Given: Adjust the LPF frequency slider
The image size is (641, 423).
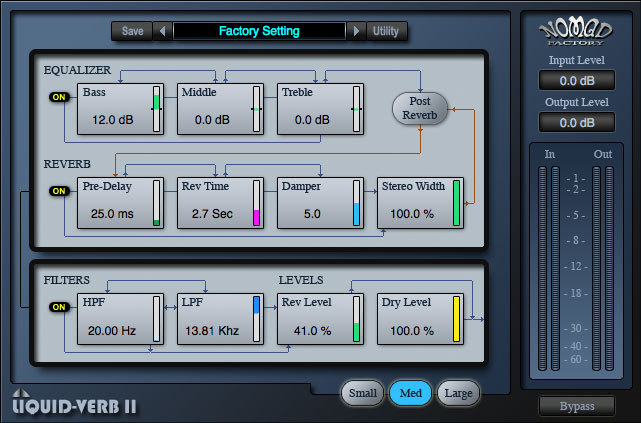Looking at the screenshot, I should [x=256, y=319].
